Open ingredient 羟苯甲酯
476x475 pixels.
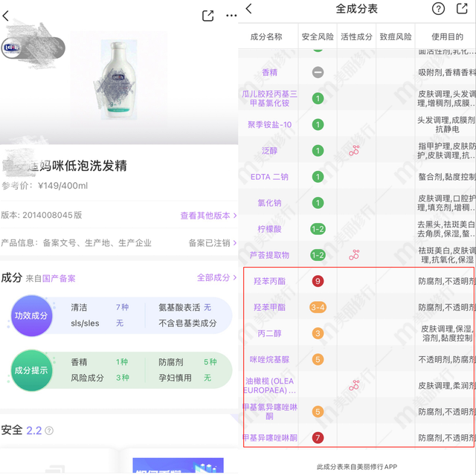[x=269, y=307]
